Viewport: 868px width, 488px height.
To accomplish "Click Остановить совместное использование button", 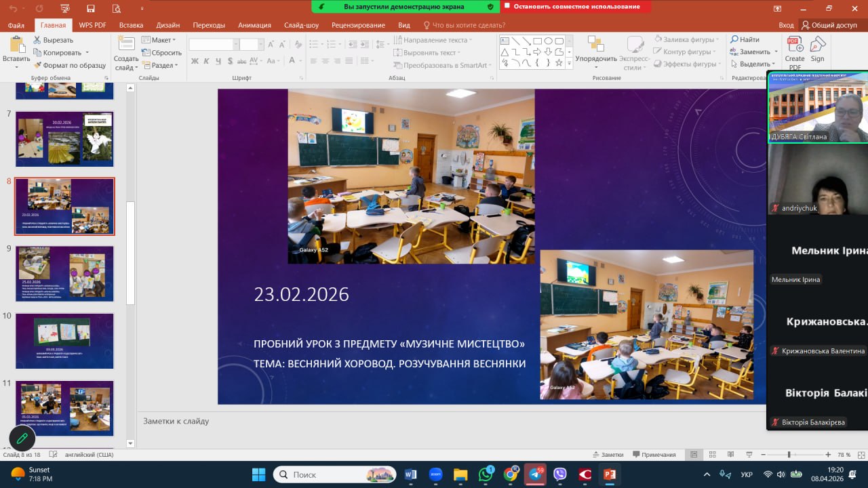I will pos(576,6).
